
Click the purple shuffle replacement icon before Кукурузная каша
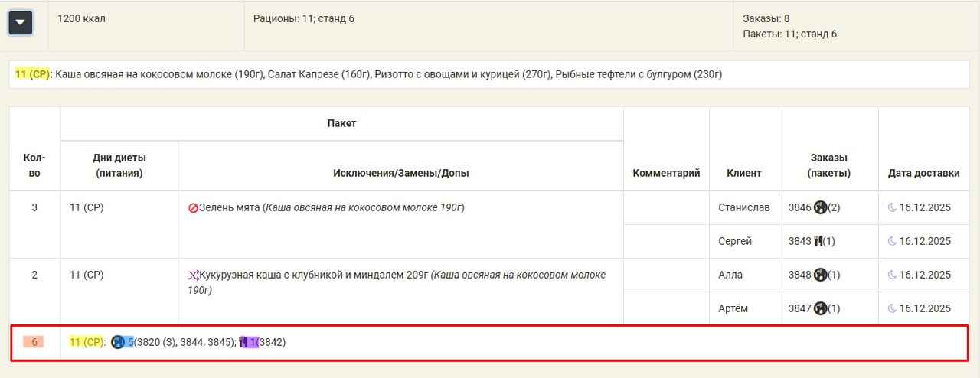click(x=193, y=275)
